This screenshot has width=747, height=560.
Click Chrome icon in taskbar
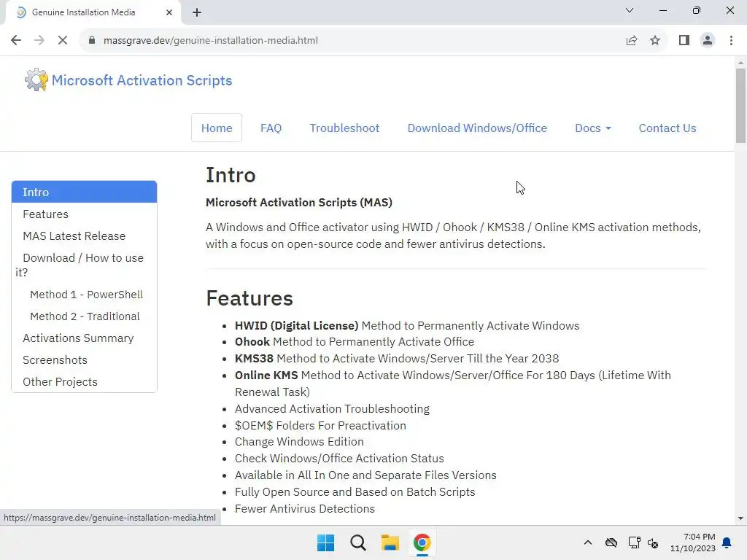pos(422,542)
